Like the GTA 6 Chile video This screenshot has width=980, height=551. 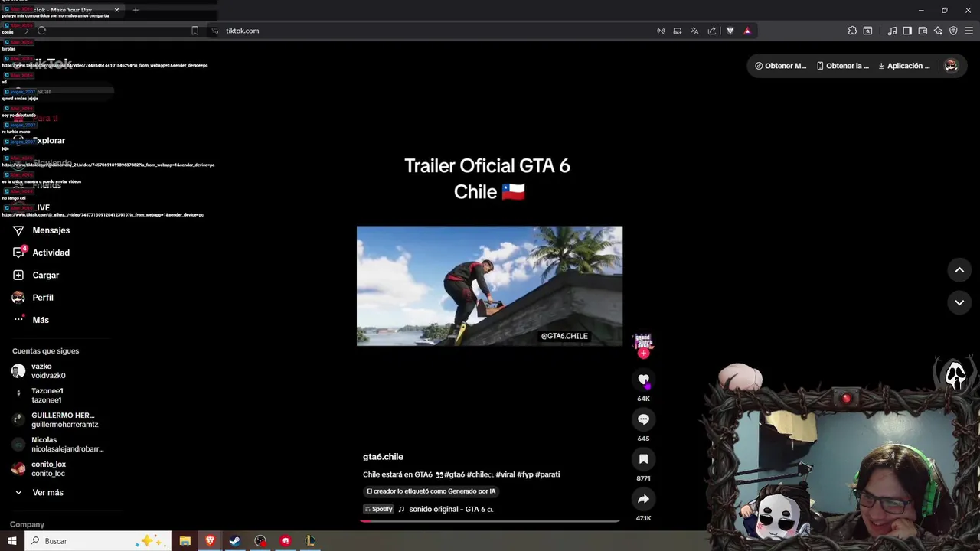click(x=643, y=380)
